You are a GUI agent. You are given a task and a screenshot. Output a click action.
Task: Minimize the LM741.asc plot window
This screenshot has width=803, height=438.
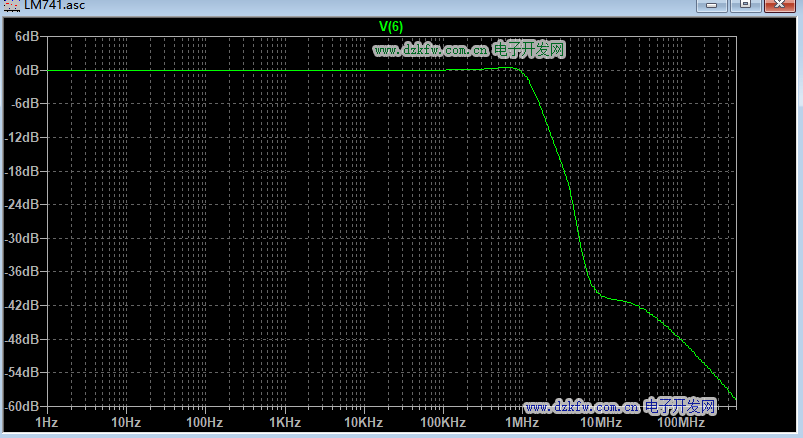tap(711, 5)
